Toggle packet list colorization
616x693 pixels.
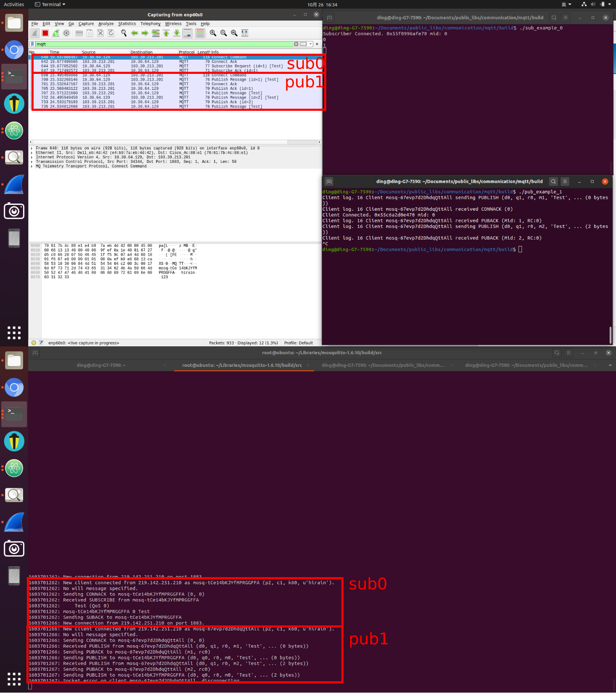pos(200,33)
